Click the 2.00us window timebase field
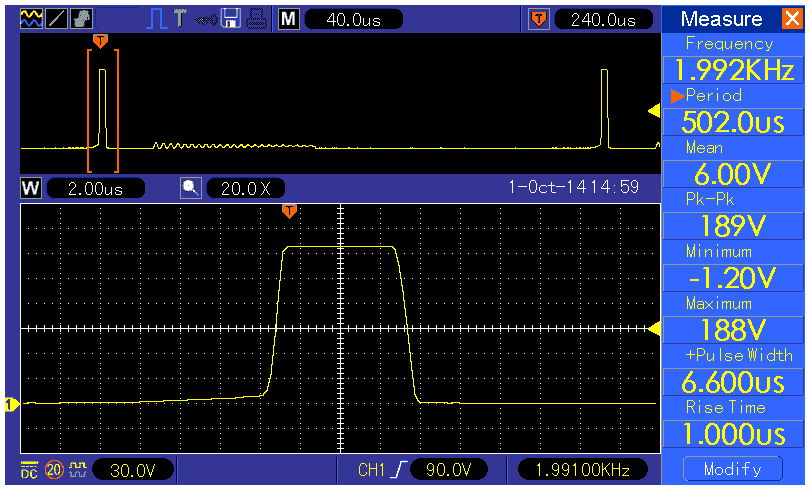This screenshot has width=809, height=496. click(95, 188)
